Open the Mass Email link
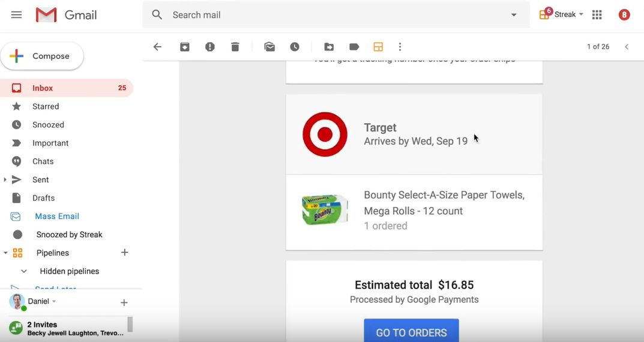The width and height of the screenshot is (644, 342). pyautogui.click(x=56, y=216)
